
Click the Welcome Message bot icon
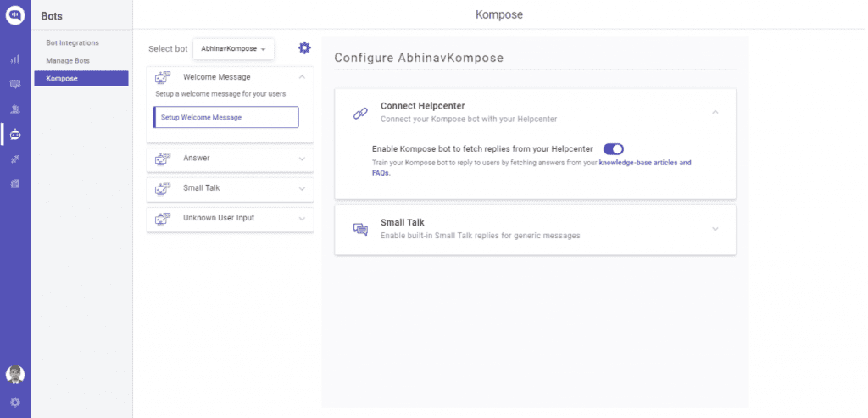pyautogui.click(x=163, y=77)
